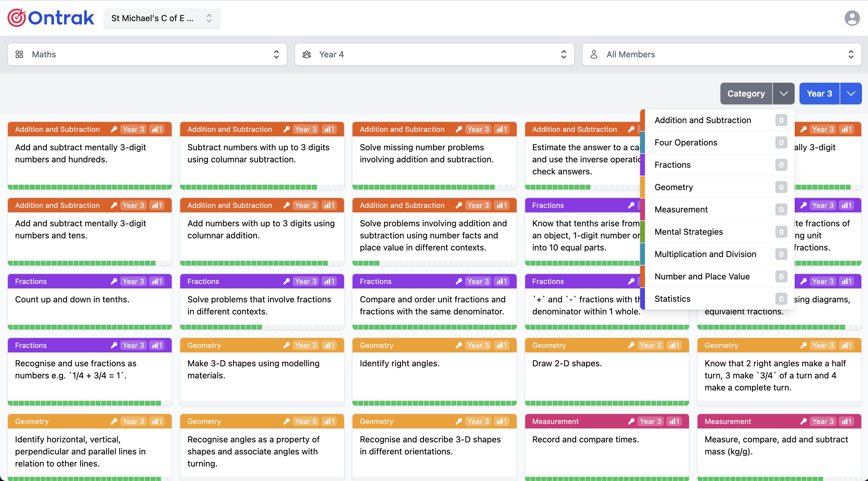Click the person icon beside All Members
Viewport: 868px width, 481px height.
(x=594, y=54)
